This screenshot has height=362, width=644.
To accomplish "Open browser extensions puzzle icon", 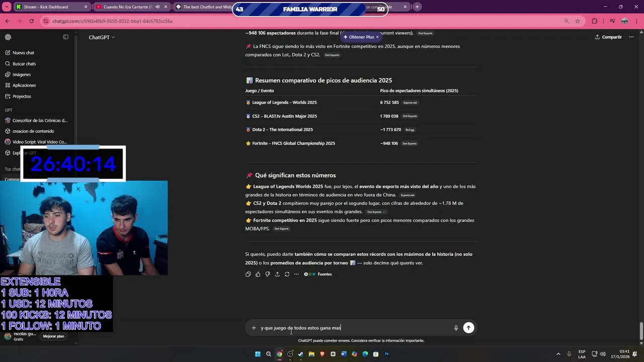I will (595, 21).
